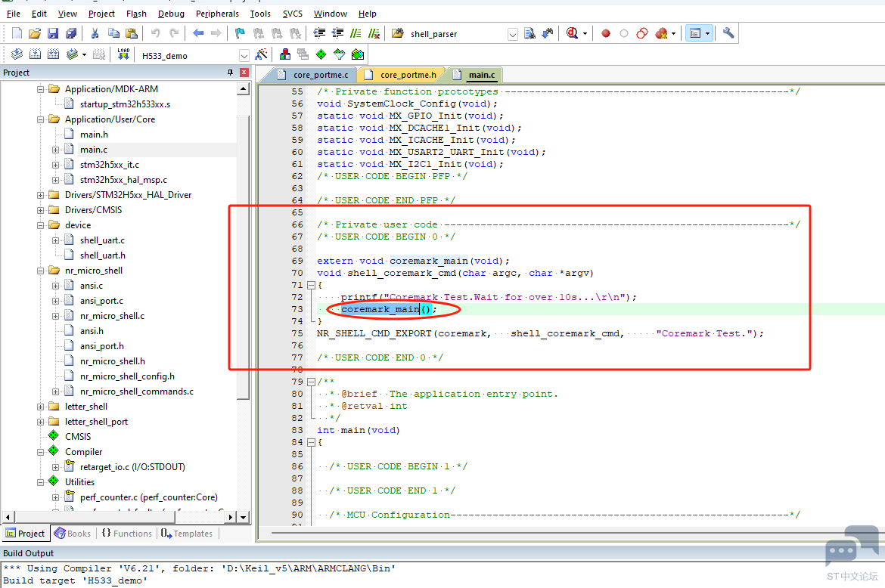The image size is (885, 588).
Task: Open the Debug menu
Action: coord(171,14)
